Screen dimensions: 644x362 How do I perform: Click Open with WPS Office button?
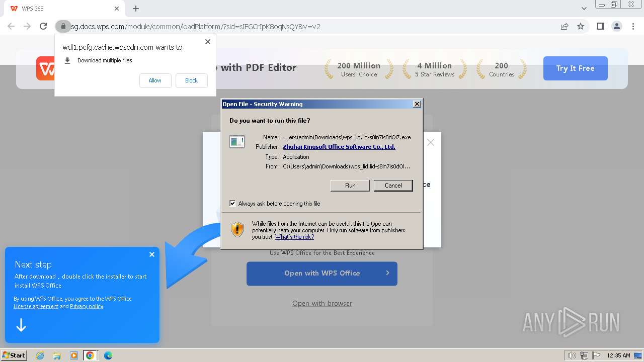[x=322, y=274]
